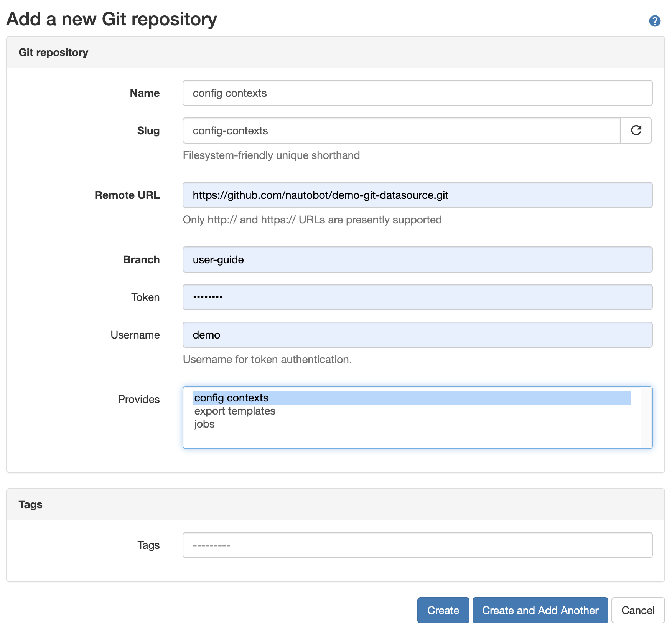Click the Provides label
The image size is (672, 631).
(x=139, y=399)
